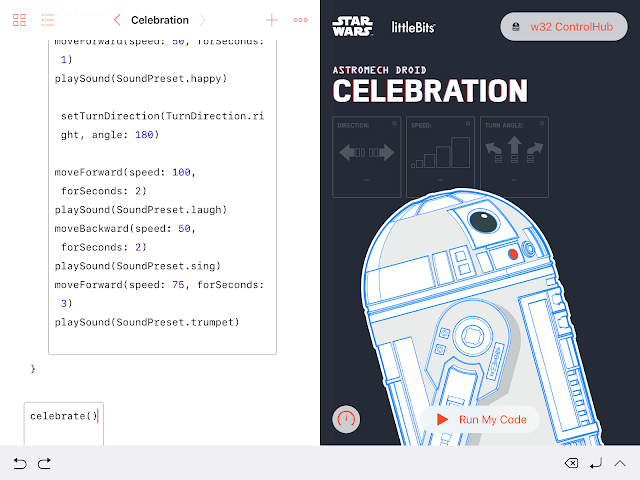Tap the R2-D2 droid illustration
640x480 pixels.
tap(482, 318)
